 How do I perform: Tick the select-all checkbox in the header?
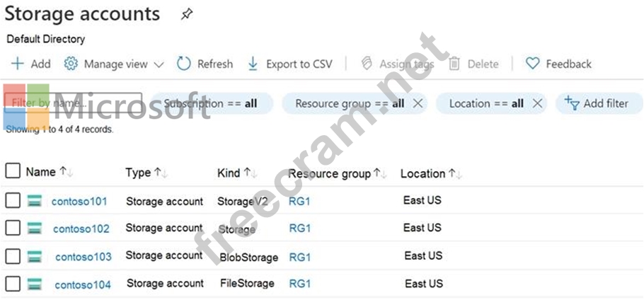(x=13, y=171)
